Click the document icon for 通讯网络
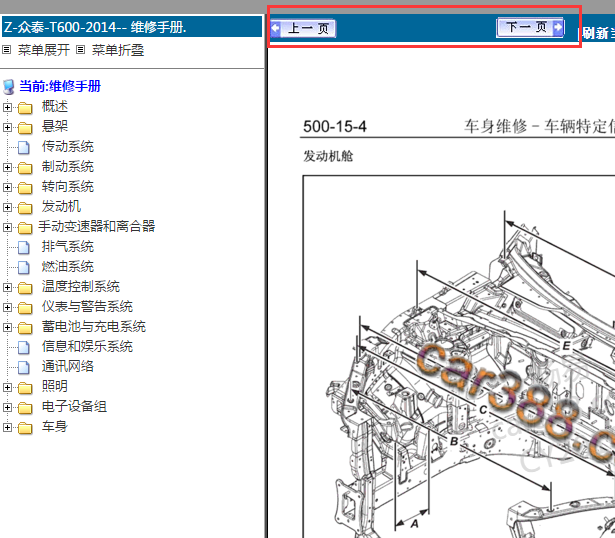Screen dimensions: 615x538 (x=24, y=367)
